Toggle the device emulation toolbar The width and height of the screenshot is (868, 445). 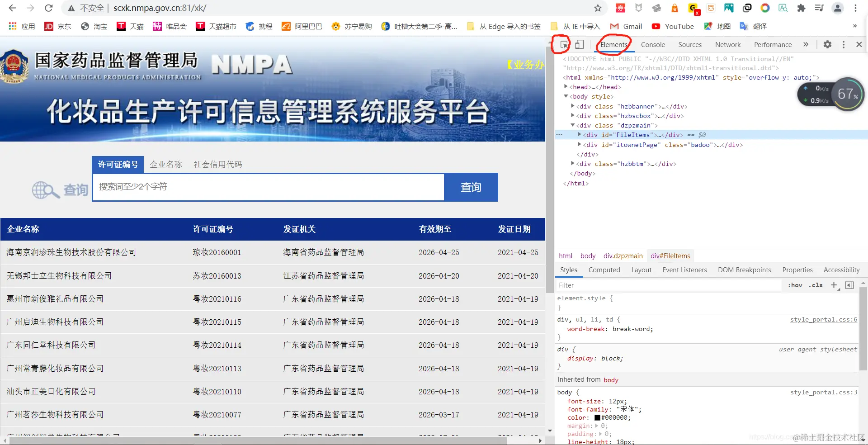(x=580, y=44)
